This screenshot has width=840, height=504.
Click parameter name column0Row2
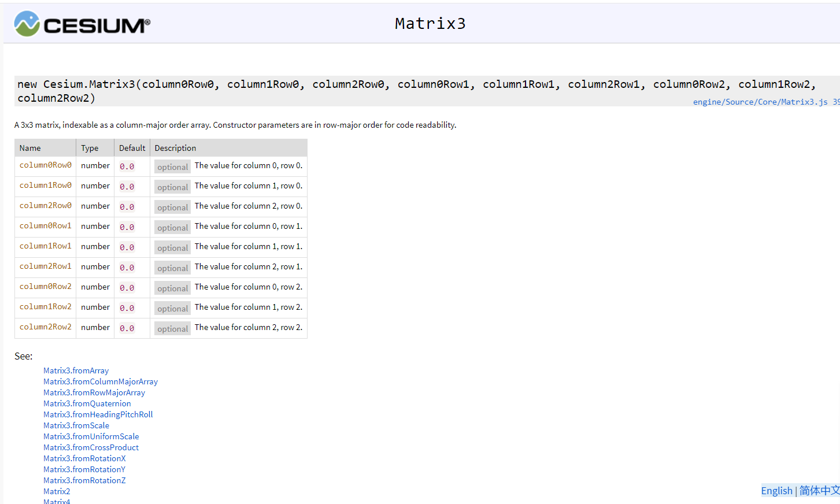(x=46, y=287)
